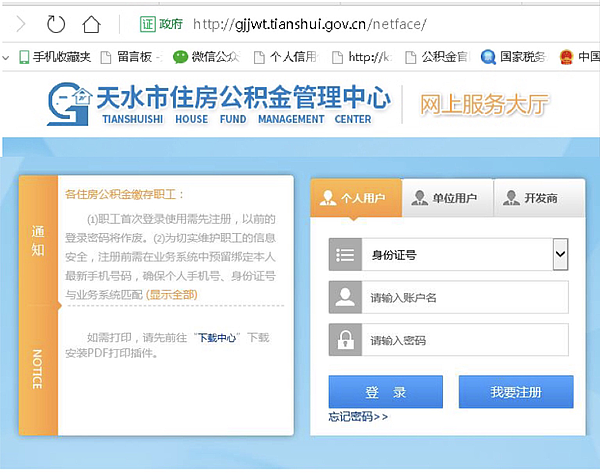Viewport: 600px width, 473px height.
Task: Click the housing fund center logo
Action: [69, 104]
